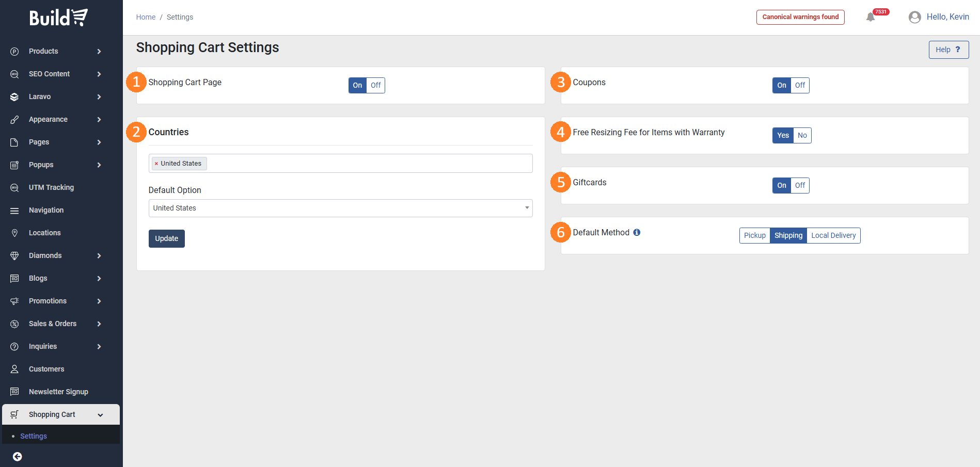The width and height of the screenshot is (980, 467).
Task: Collapse the Shopping Cart menu chevron
Action: tap(100, 415)
